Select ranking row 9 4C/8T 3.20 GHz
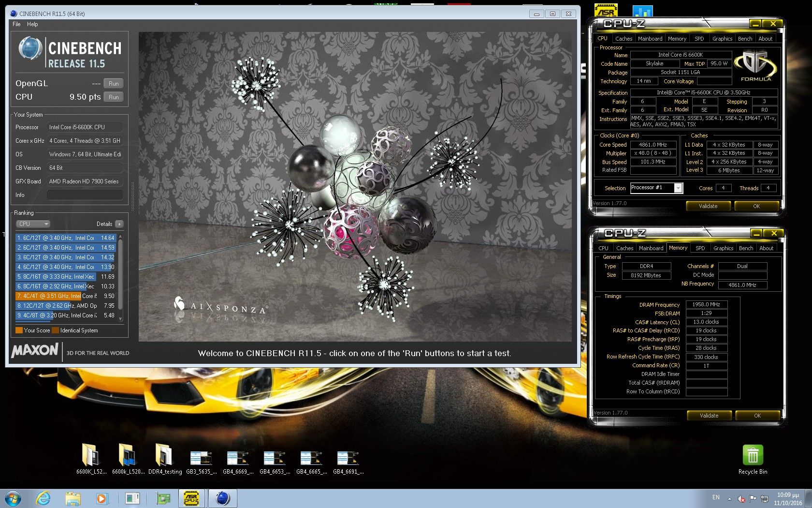The height and width of the screenshot is (508, 812). point(66,315)
